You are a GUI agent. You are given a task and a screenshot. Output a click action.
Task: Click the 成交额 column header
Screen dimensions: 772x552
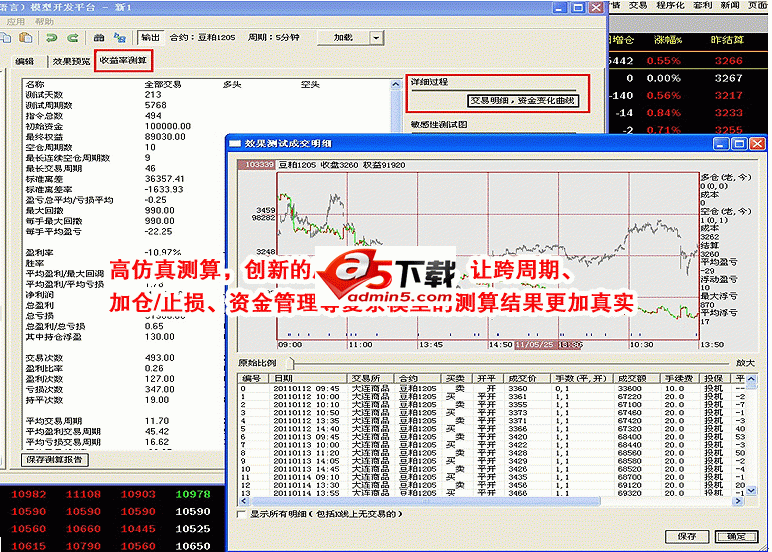(635, 378)
